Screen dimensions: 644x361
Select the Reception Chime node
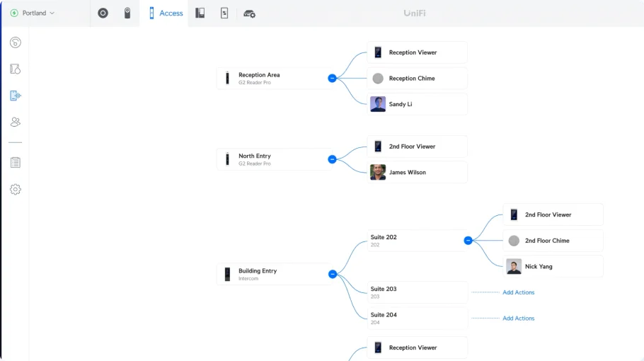[417, 79]
